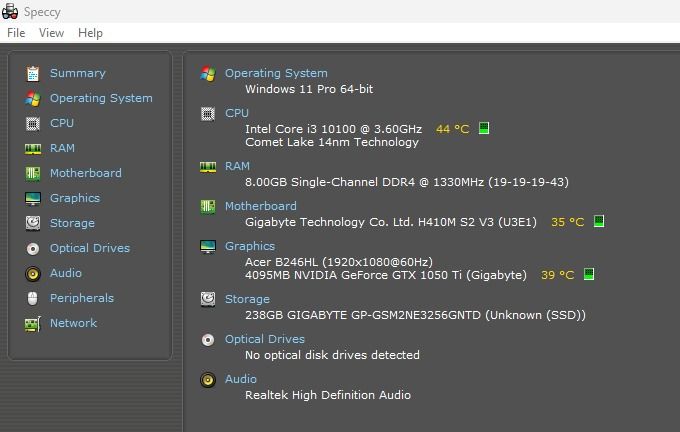Click the 44 °C CPU temperature value
This screenshot has height=432, width=680.
coord(452,129)
